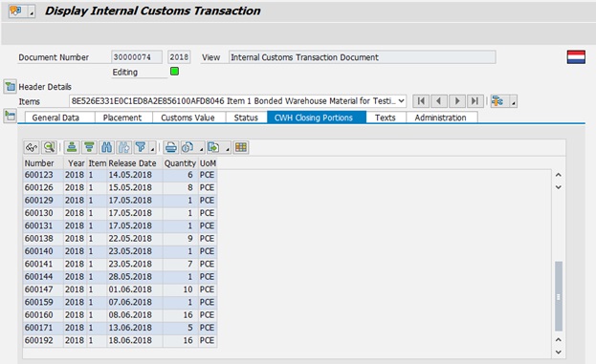The width and height of the screenshot is (596, 364).
Task: Open the filter options dropdown arrow
Action: click(152, 148)
